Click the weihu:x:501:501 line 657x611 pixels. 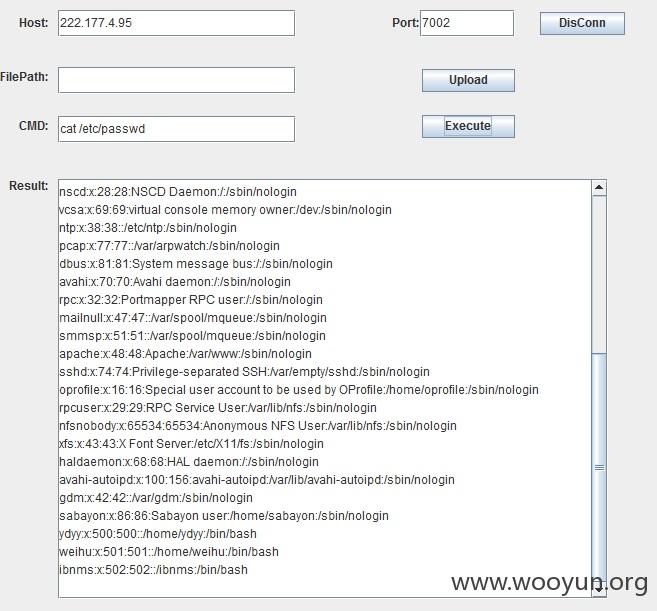tap(169, 552)
